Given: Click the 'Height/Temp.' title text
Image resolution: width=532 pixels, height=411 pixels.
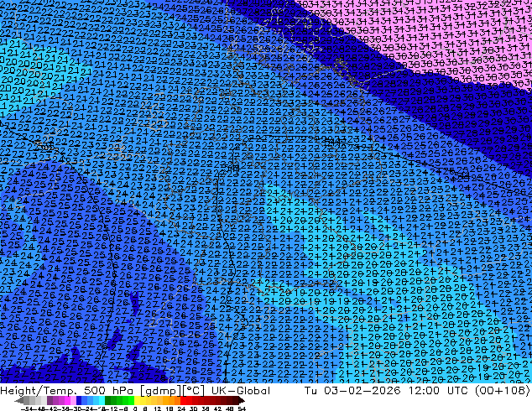Looking at the screenshot, I should coord(37,391).
